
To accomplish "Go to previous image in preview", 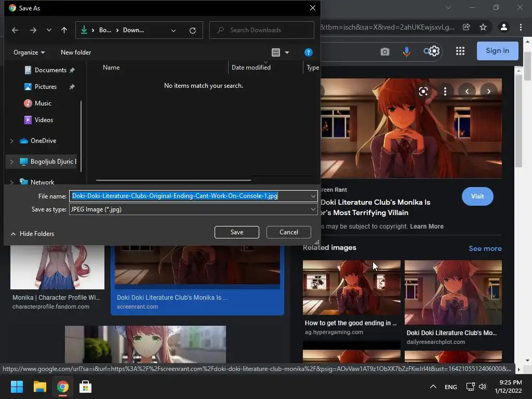I will tap(467, 91).
